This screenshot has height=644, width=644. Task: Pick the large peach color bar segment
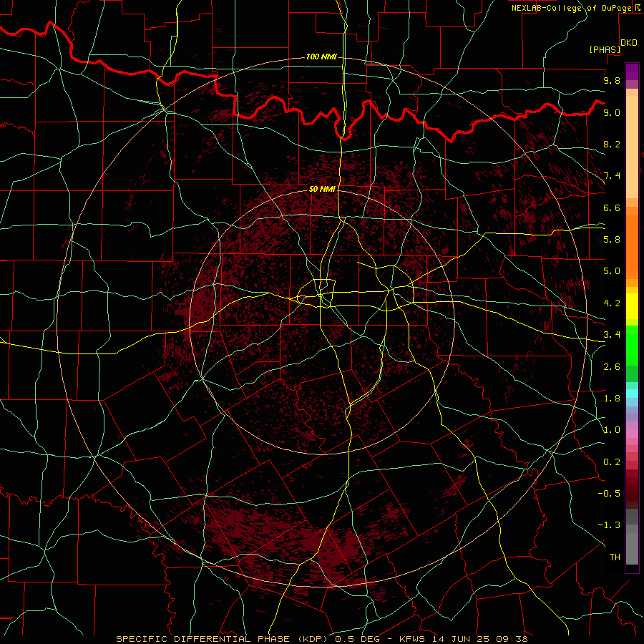[x=632, y=147]
